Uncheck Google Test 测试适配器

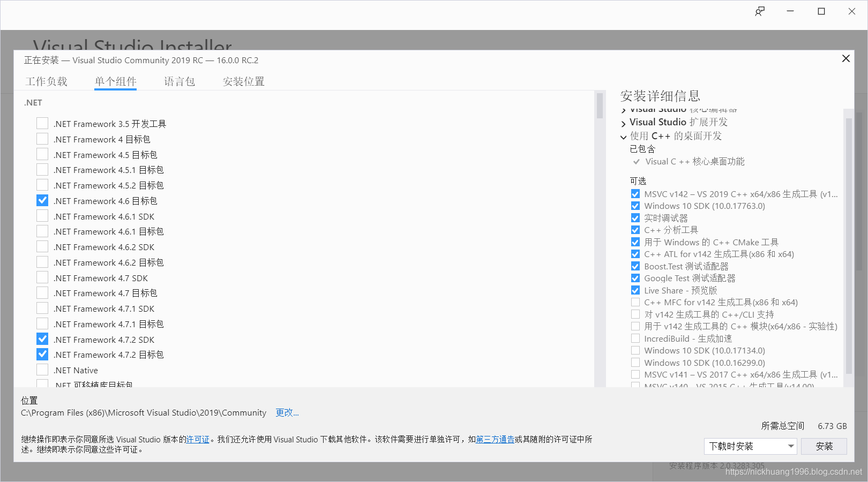click(635, 278)
